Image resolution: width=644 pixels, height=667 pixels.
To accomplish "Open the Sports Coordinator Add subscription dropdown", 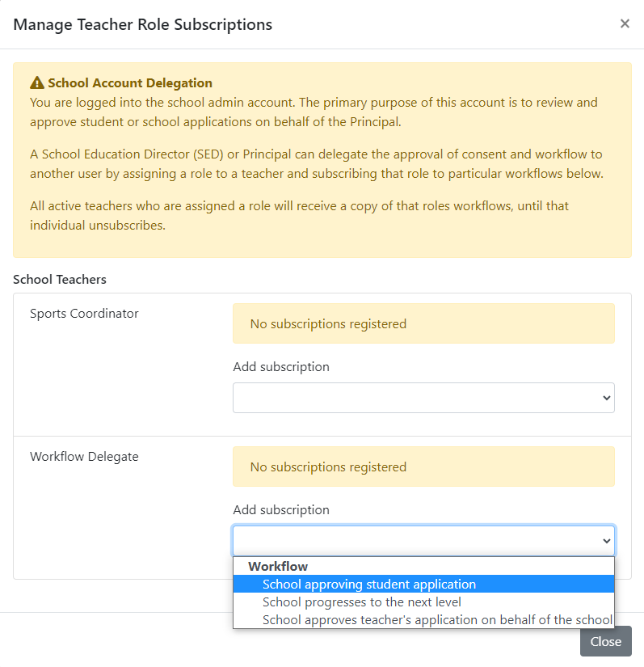I will click(x=423, y=398).
